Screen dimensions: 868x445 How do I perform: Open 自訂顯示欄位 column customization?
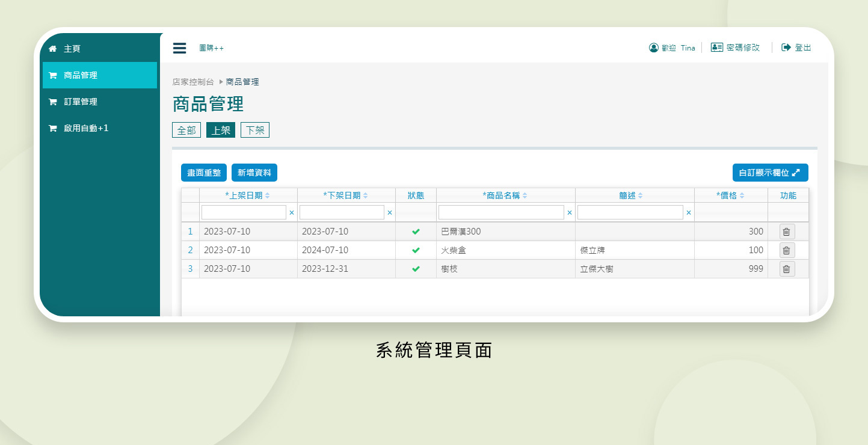771,173
